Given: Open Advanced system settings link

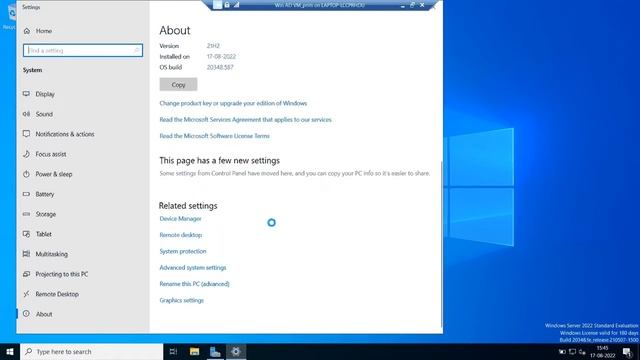Looking at the screenshot, I should pyautogui.click(x=193, y=268).
